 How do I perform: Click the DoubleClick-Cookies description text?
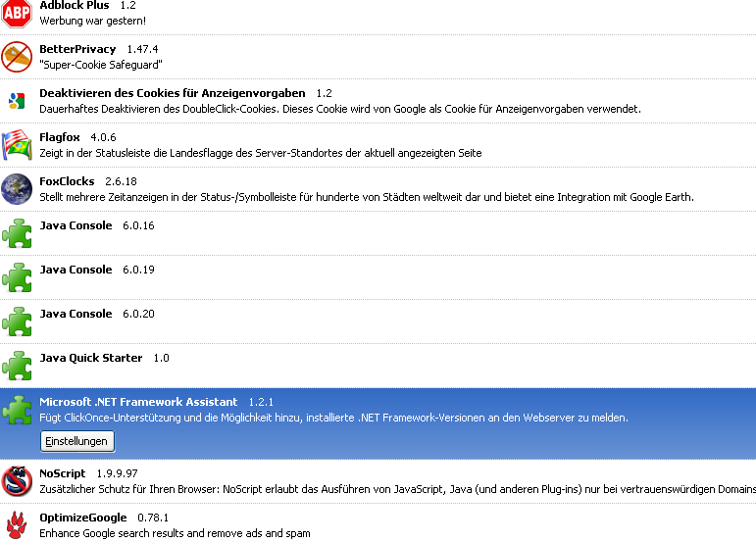click(x=340, y=109)
